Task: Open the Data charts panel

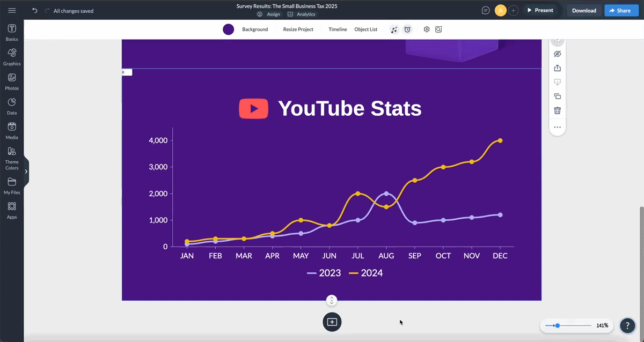Action: tap(12, 105)
